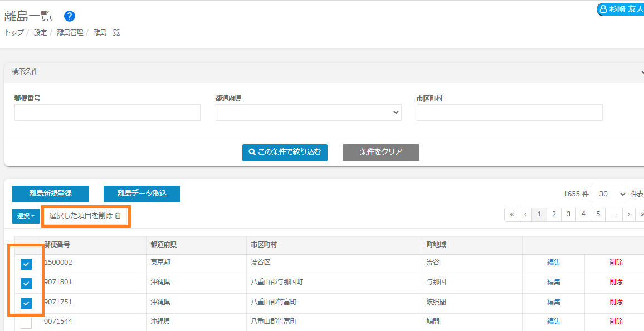The image size is (644, 331).
Task: Click 編集 for the 渋谷区 row
Action: tap(553, 263)
